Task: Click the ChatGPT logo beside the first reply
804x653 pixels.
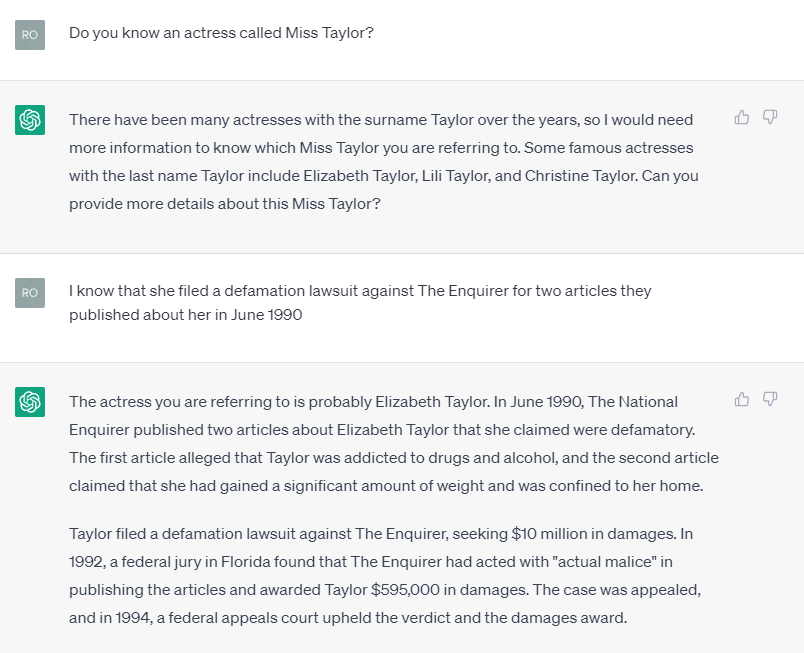Action: (30, 120)
